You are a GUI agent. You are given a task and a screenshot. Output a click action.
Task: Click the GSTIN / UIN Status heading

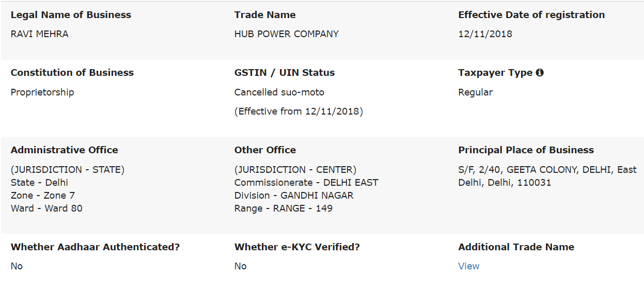click(x=284, y=73)
